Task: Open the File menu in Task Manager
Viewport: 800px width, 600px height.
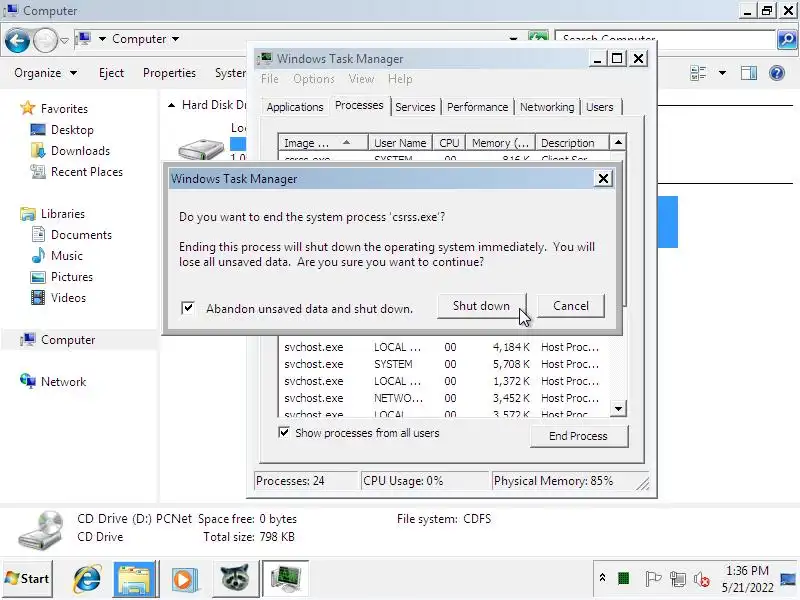Action: click(269, 79)
